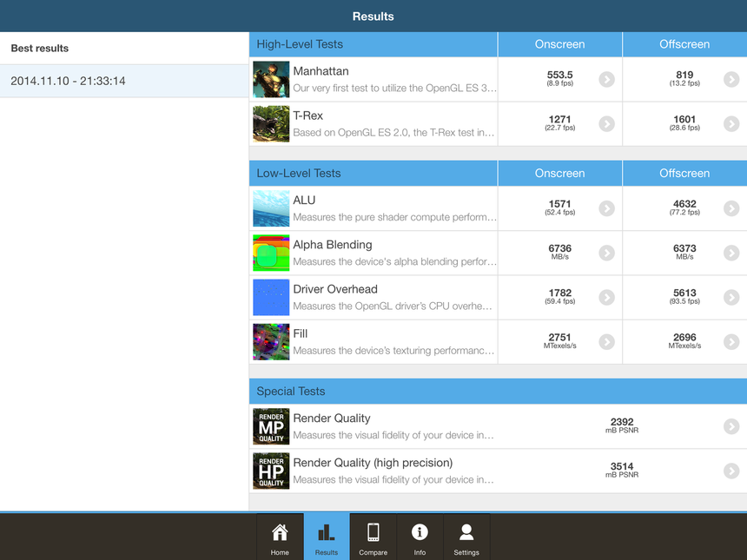Click the Render HP Quality badge icon
Screen dimensions: 747x560
(271, 471)
